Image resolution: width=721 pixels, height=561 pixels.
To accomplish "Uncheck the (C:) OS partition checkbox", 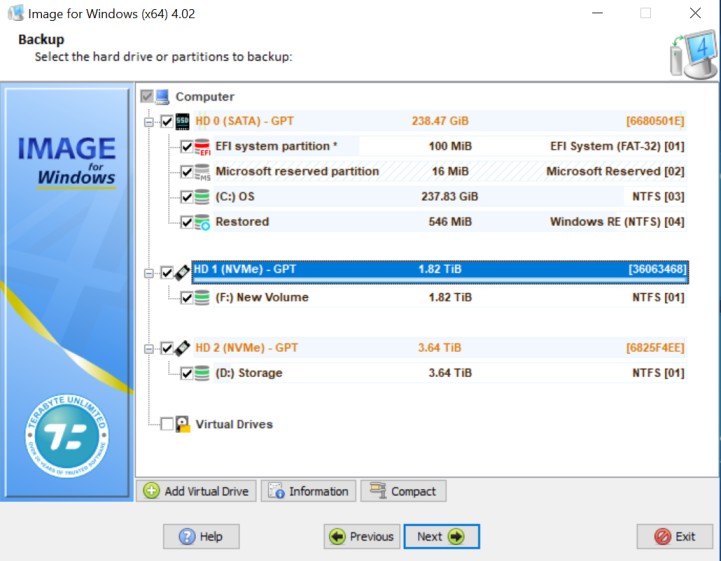I will click(186, 197).
